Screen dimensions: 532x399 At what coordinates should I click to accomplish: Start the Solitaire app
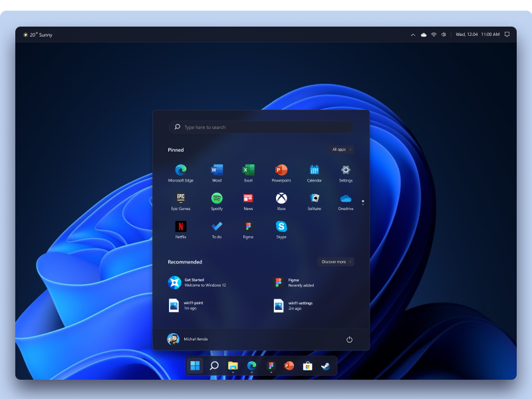coord(313,199)
